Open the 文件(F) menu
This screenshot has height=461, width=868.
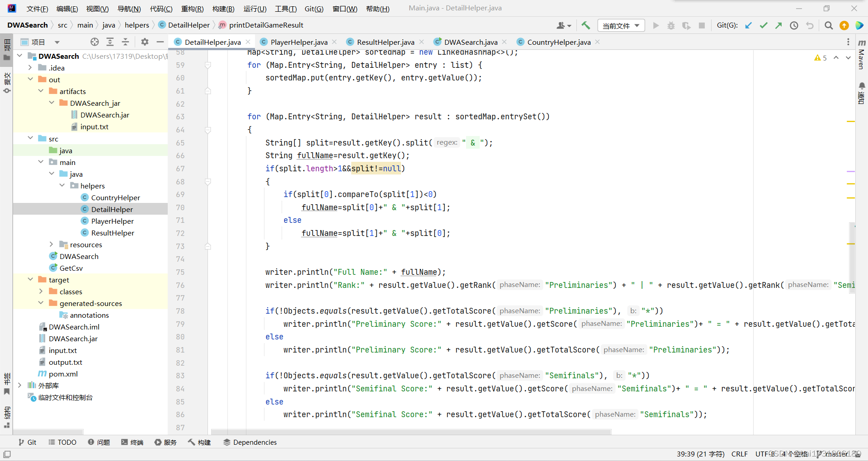pos(37,9)
